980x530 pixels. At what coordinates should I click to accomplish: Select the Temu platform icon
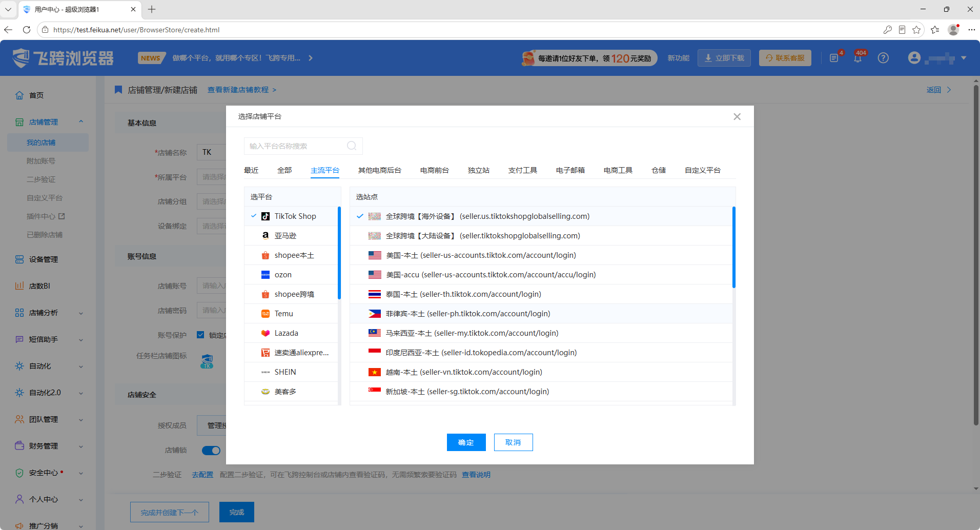click(x=266, y=314)
